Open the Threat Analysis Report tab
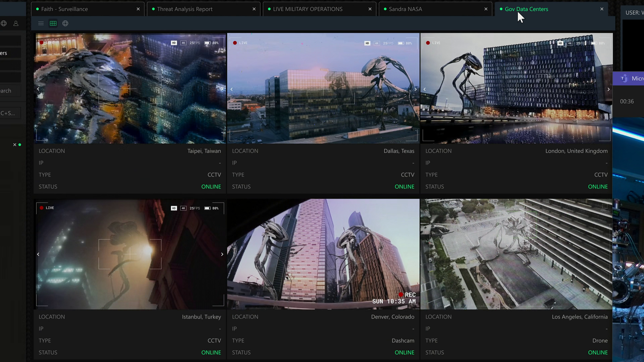The width and height of the screenshot is (644, 362). (x=204, y=9)
